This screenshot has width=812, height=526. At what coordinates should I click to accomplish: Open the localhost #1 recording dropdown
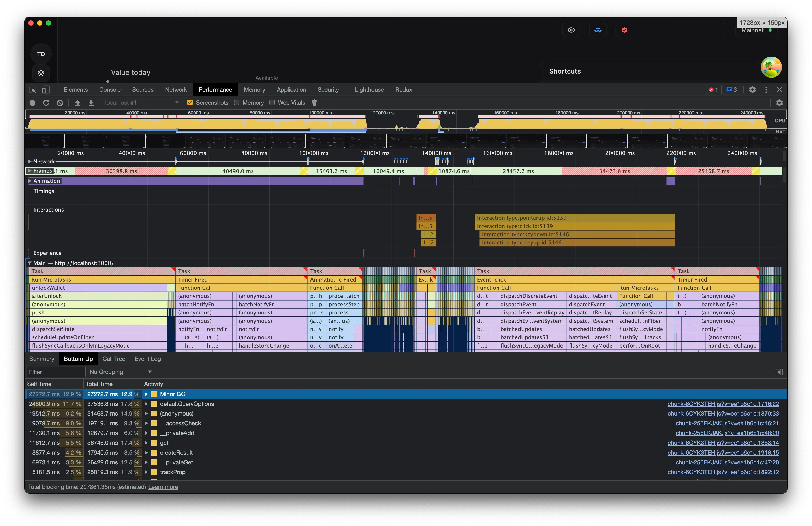(x=141, y=103)
